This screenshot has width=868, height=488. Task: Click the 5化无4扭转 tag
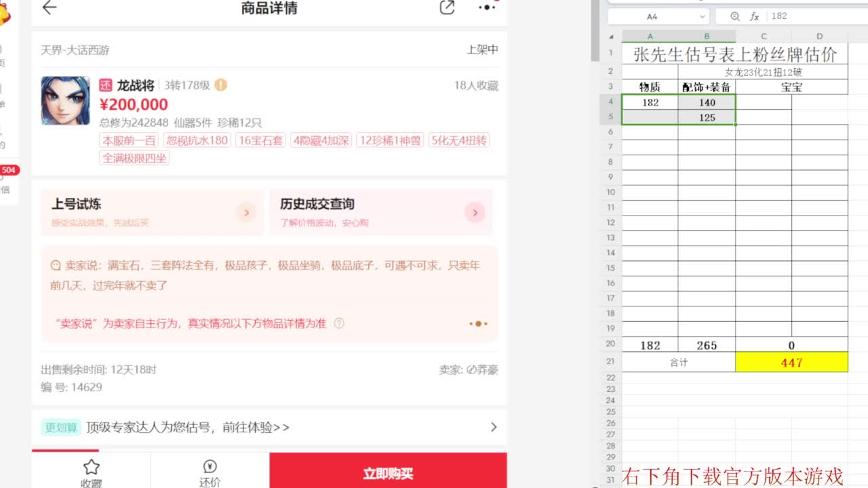coord(459,140)
